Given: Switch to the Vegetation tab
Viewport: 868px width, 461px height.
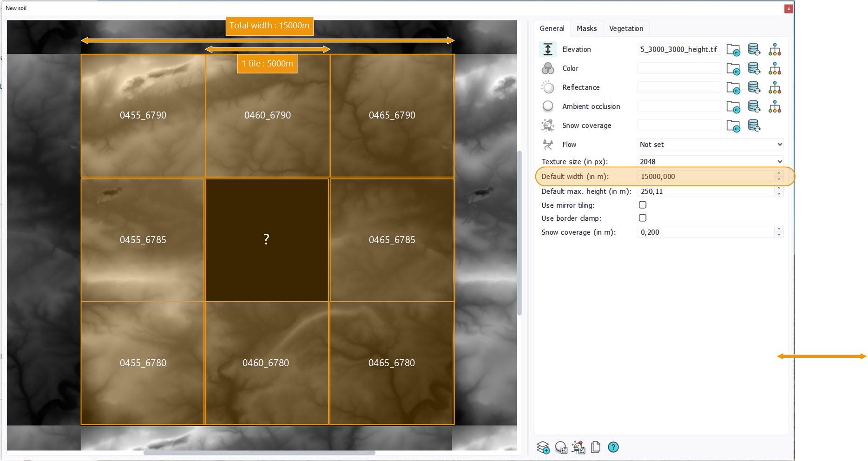Looking at the screenshot, I should (626, 28).
